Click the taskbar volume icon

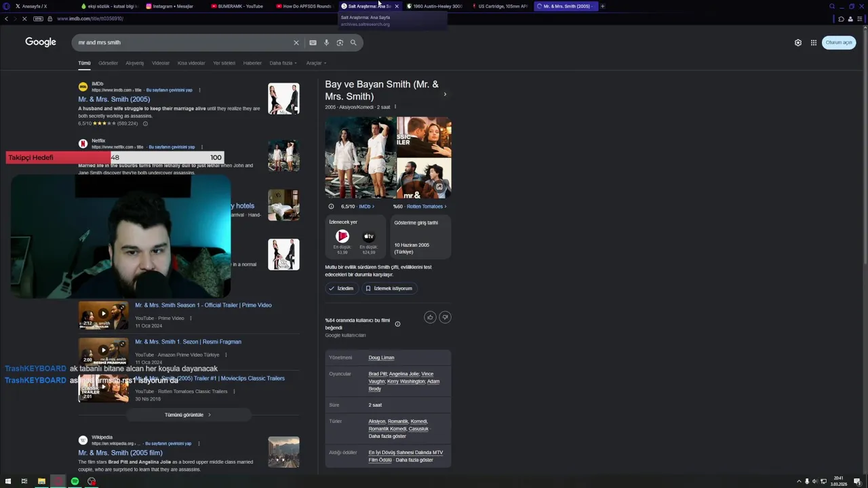pos(814,482)
